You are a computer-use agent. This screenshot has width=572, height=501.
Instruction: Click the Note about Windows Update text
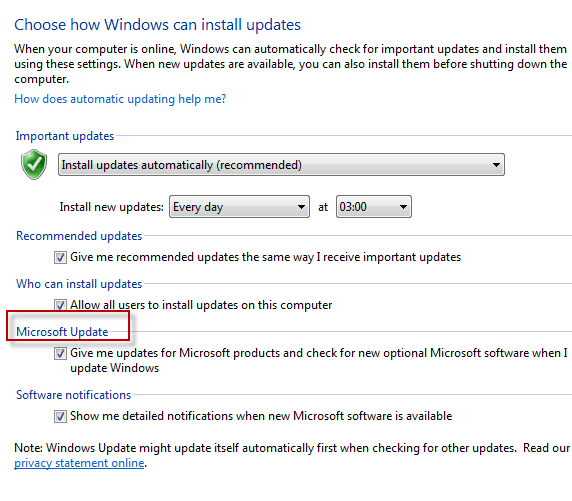coord(292,455)
